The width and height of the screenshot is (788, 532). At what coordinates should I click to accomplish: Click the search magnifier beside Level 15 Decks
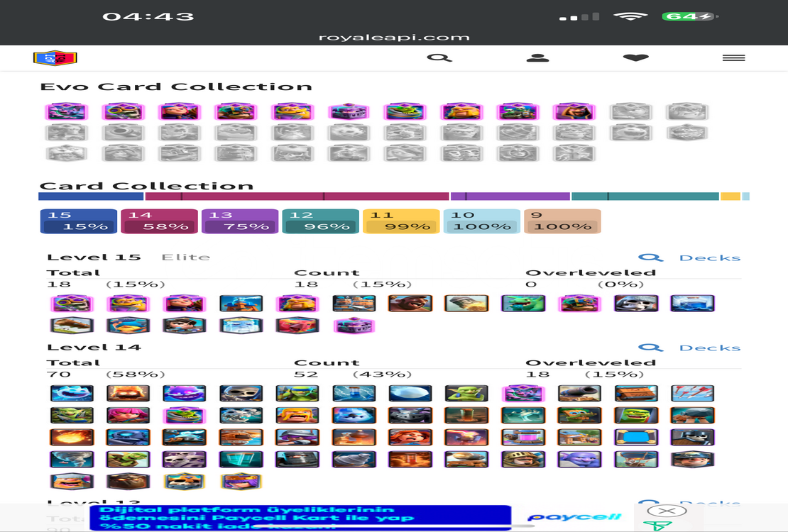pos(651,257)
